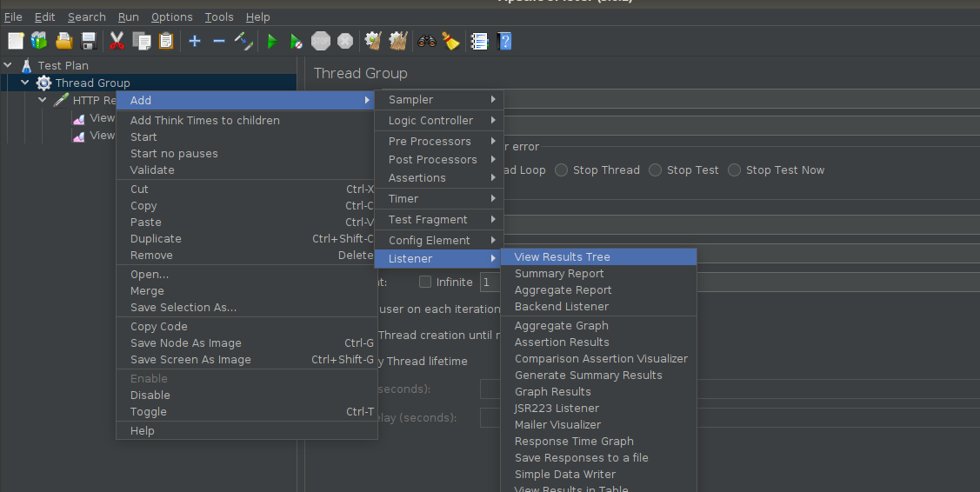Open the Search menu
The image size is (980, 492).
click(86, 17)
